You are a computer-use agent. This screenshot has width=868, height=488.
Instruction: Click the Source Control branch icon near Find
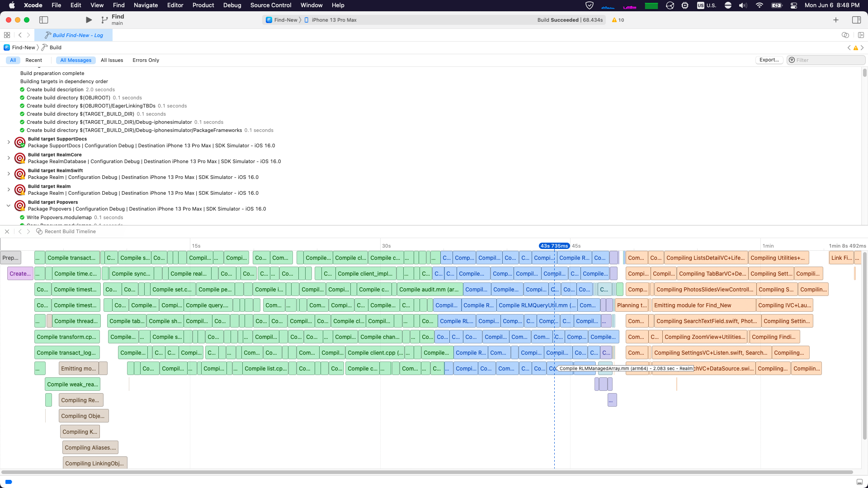click(104, 20)
